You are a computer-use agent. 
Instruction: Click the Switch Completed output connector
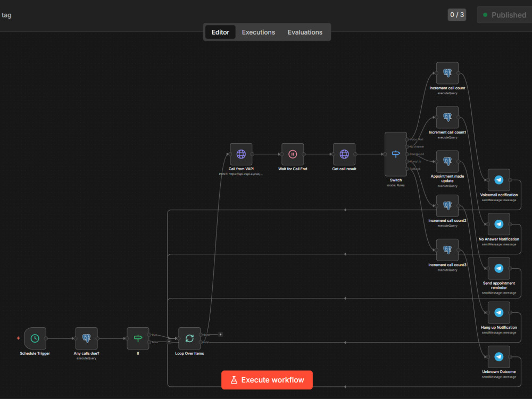pyautogui.click(x=407, y=154)
